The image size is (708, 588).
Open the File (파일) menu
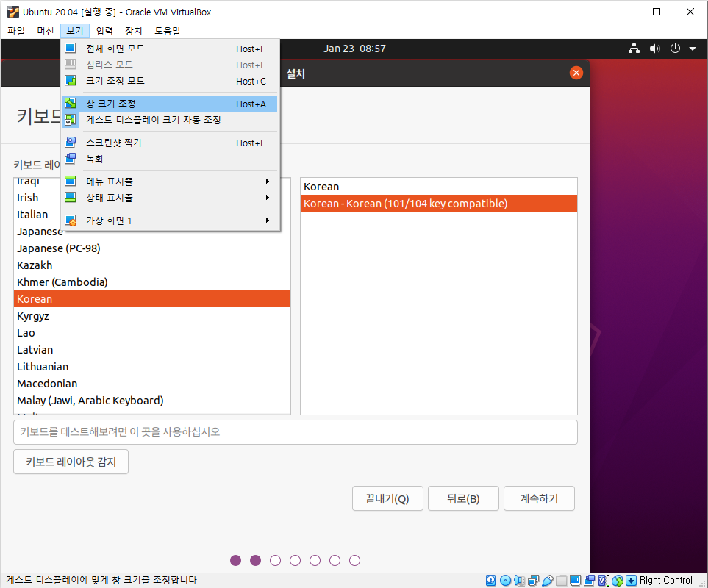pyautogui.click(x=16, y=31)
